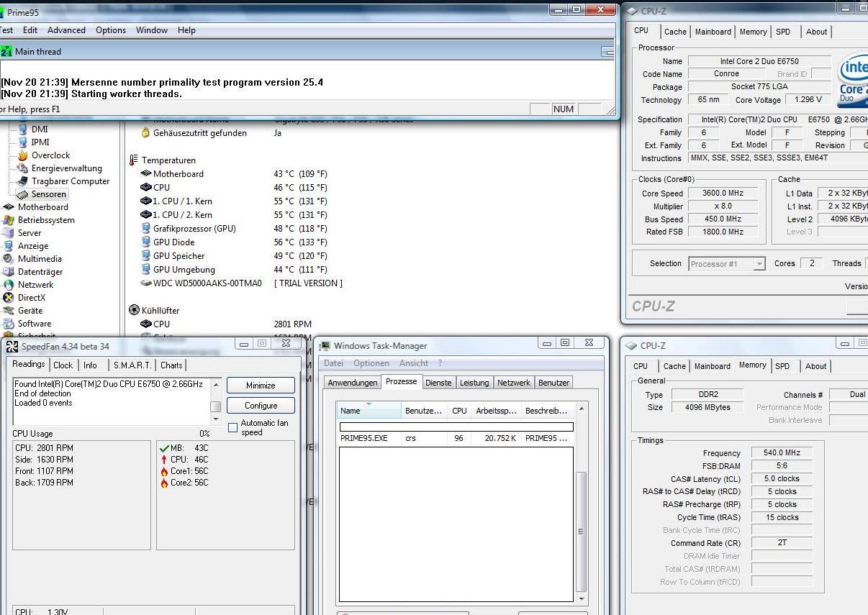Screen dimensions: 868x615
Task: Enable Automatic fan speed checkbox
Action: (232, 428)
